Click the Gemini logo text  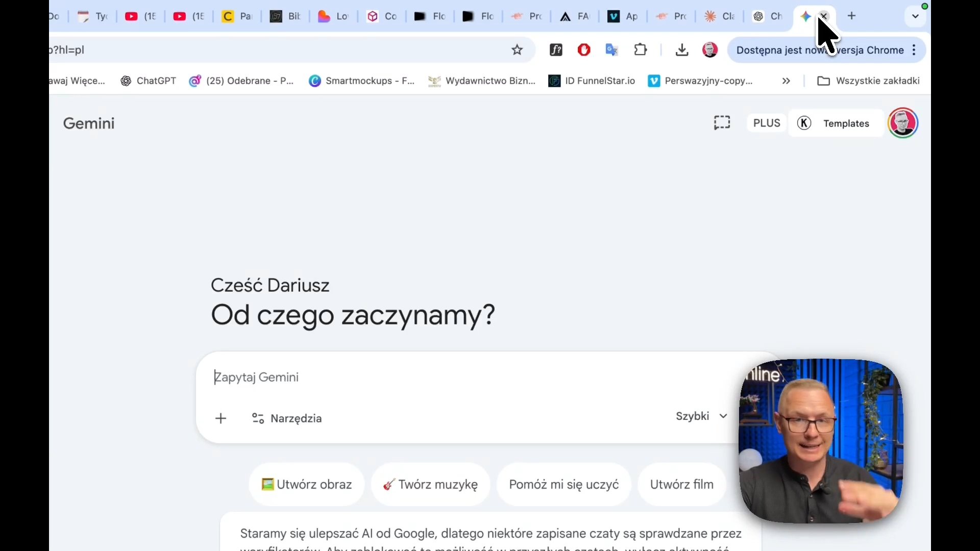click(89, 123)
